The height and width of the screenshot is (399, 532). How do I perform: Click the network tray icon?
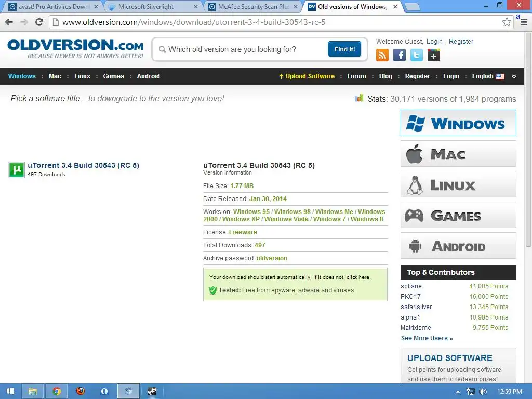pos(471,392)
